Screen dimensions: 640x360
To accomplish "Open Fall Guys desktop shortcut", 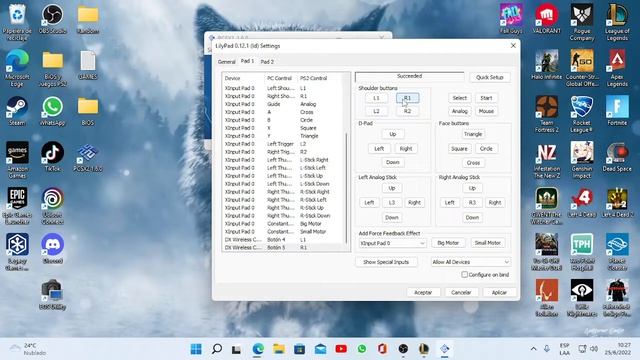I will click(x=511, y=18).
